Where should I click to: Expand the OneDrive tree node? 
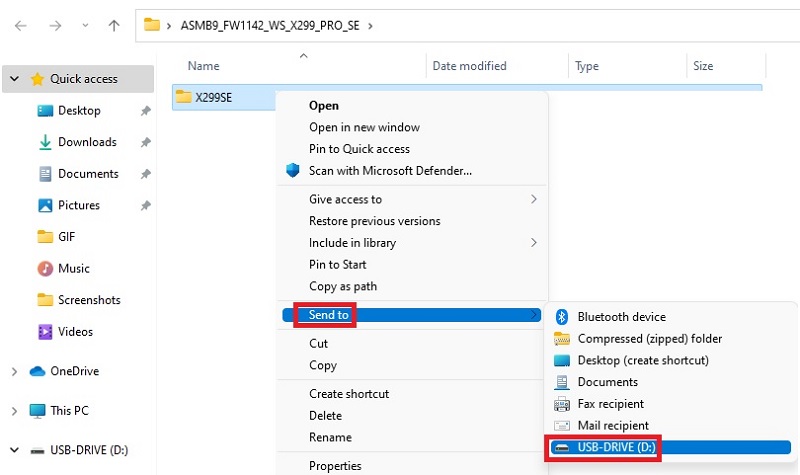pyautogui.click(x=14, y=371)
